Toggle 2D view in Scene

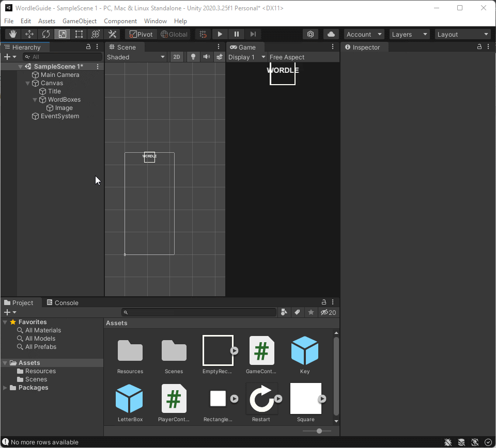coord(177,57)
